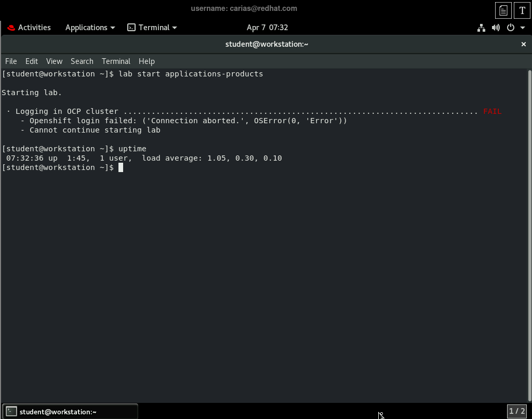Open the Edit menu

pyautogui.click(x=32, y=61)
